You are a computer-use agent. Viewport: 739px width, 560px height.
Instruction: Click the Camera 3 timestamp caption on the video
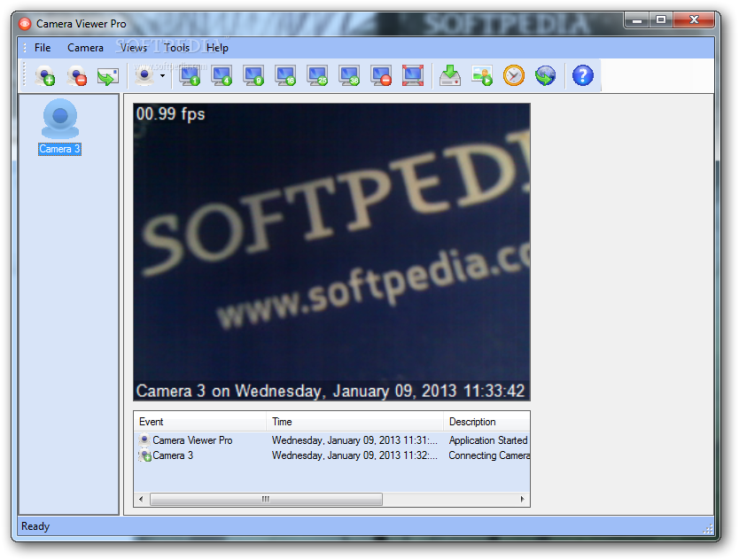pyautogui.click(x=331, y=391)
